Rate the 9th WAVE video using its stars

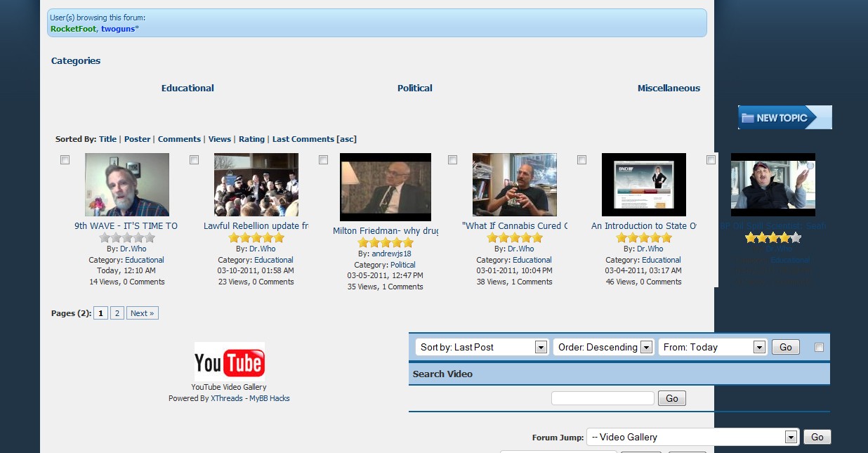tap(127, 237)
